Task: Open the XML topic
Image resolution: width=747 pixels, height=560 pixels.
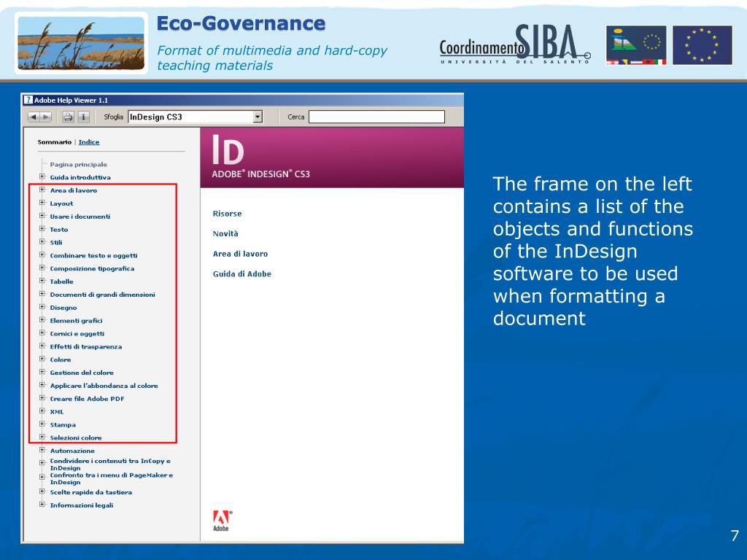Action: point(57,411)
